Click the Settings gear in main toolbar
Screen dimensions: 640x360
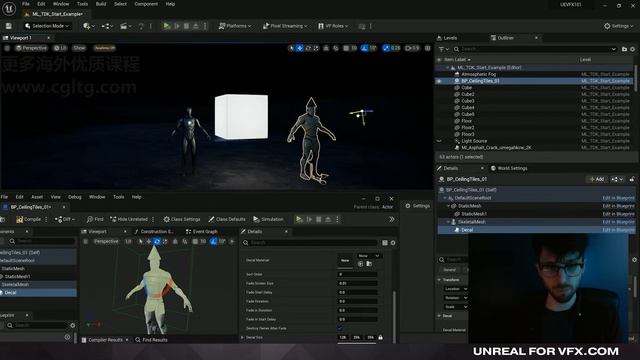pos(618,26)
